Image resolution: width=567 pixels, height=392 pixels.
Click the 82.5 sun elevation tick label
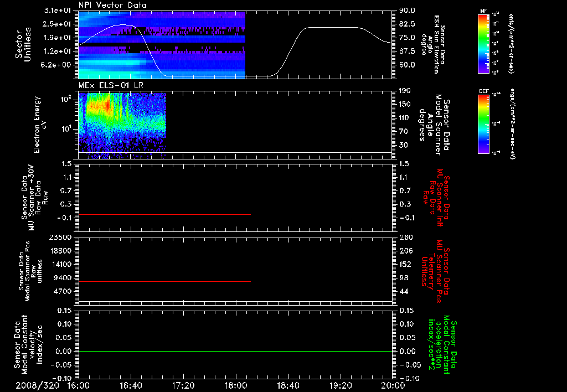coord(407,24)
